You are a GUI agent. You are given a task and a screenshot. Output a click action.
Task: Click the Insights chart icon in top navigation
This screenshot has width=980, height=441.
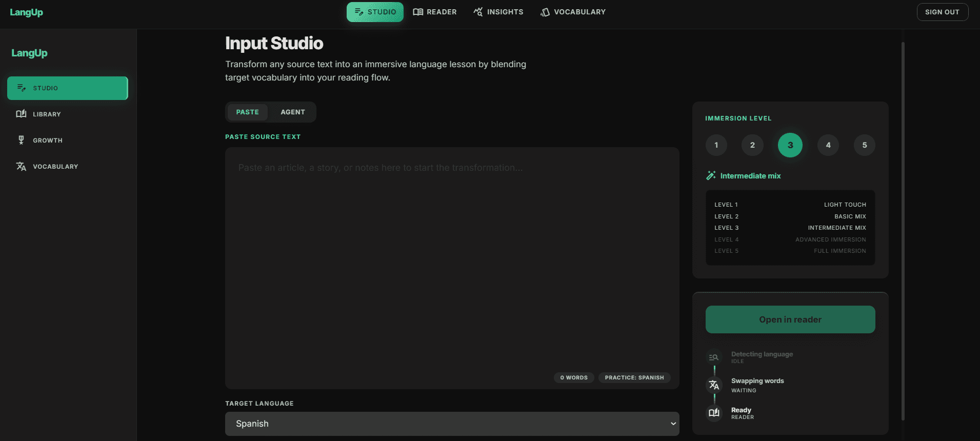[x=478, y=12]
